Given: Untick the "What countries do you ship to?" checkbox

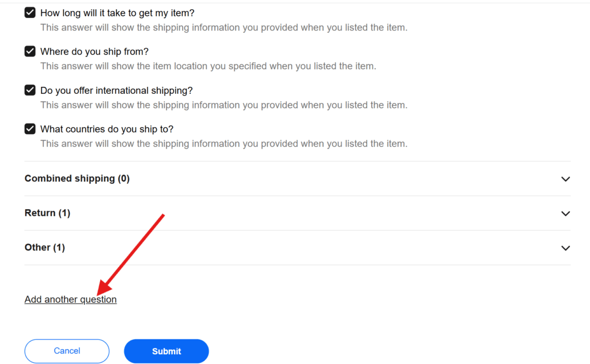Looking at the screenshot, I should [30, 129].
